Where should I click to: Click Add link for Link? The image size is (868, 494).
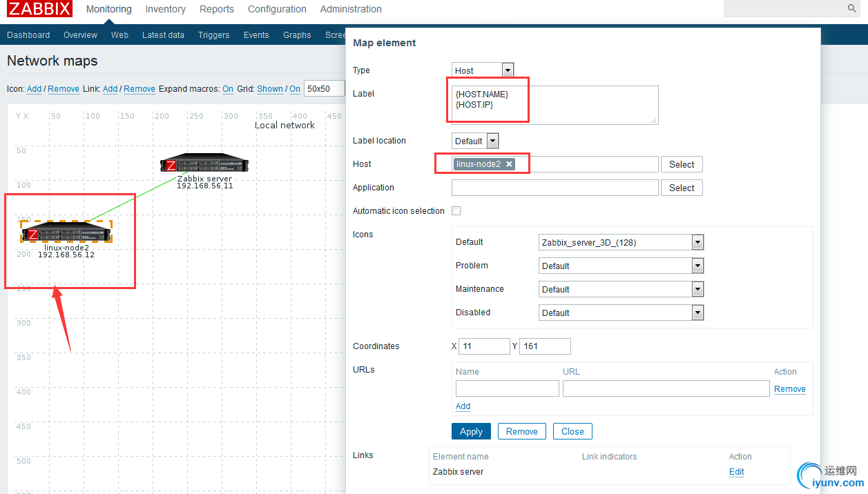[x=110, y=89]
